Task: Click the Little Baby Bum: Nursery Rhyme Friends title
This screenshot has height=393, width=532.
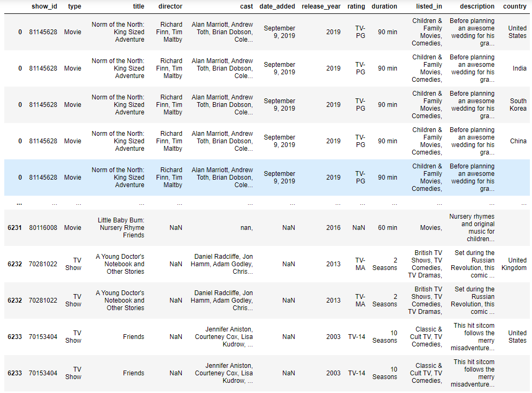Action: 121,227
